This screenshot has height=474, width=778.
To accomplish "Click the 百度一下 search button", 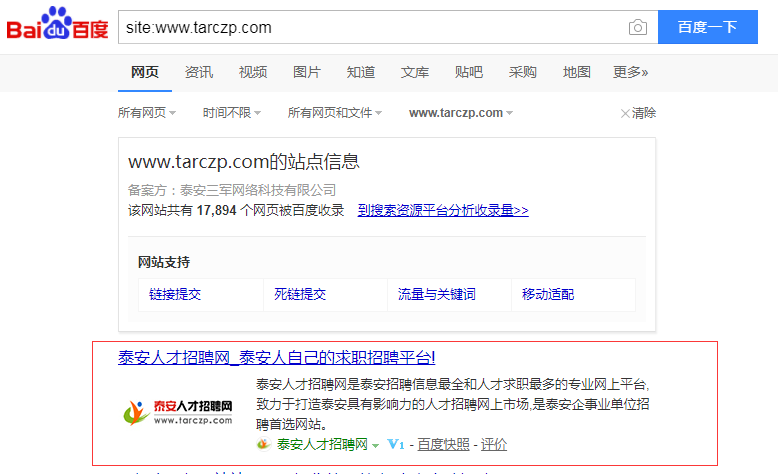I will tap(708, 27).
